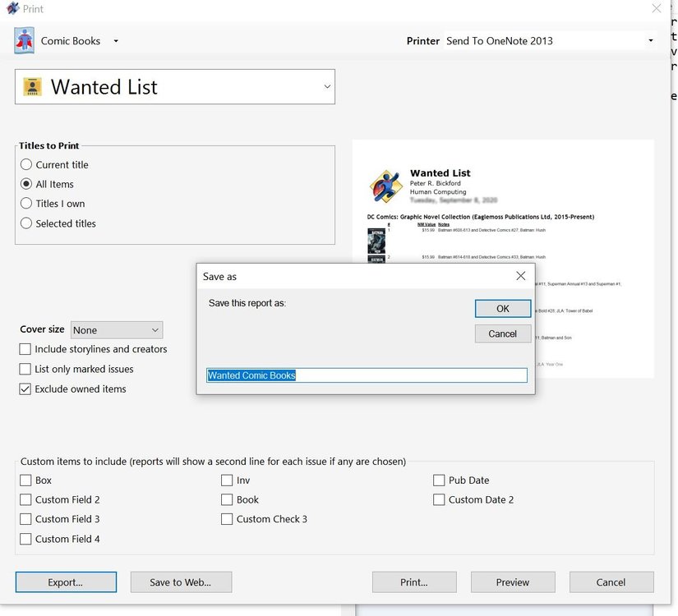Open the Wanted List report type dropdown
The height and width of the screenshot is (616, 678).
(x=327, y=87)
